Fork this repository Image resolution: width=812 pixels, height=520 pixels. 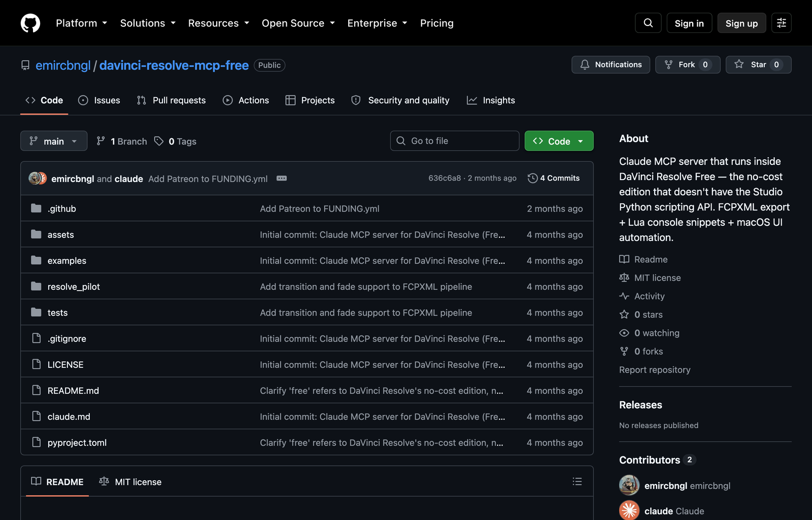pos(688,64)
